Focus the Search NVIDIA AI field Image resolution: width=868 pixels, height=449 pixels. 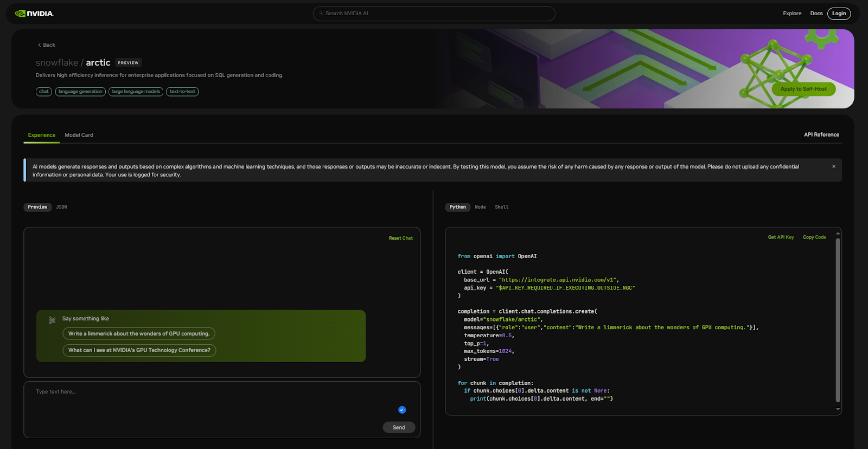(x=434, y=14)
